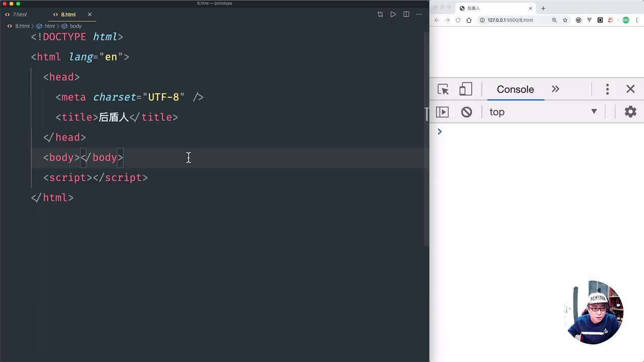644x362 pixels.
Task: Show more DevTools tabs chevron
Action: pos(555,89)
